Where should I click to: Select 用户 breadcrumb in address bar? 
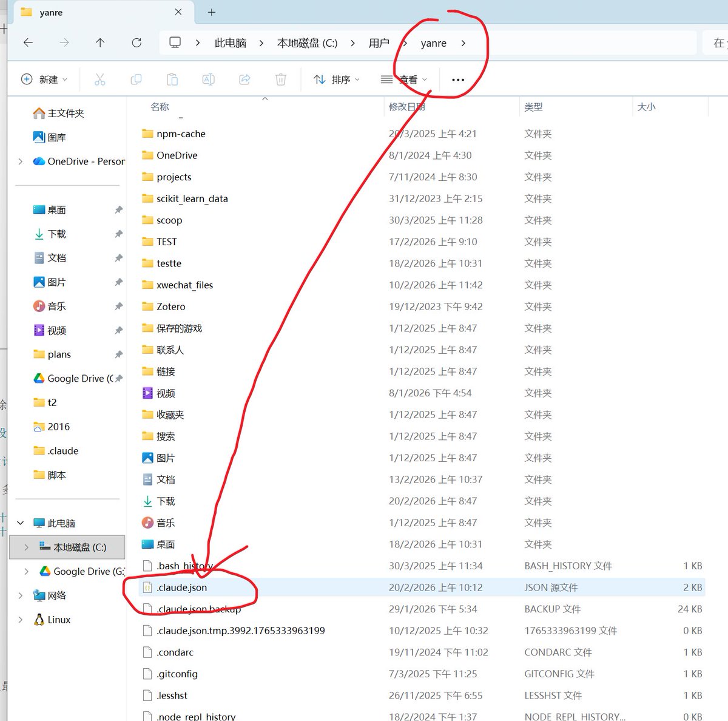point(379,43)
